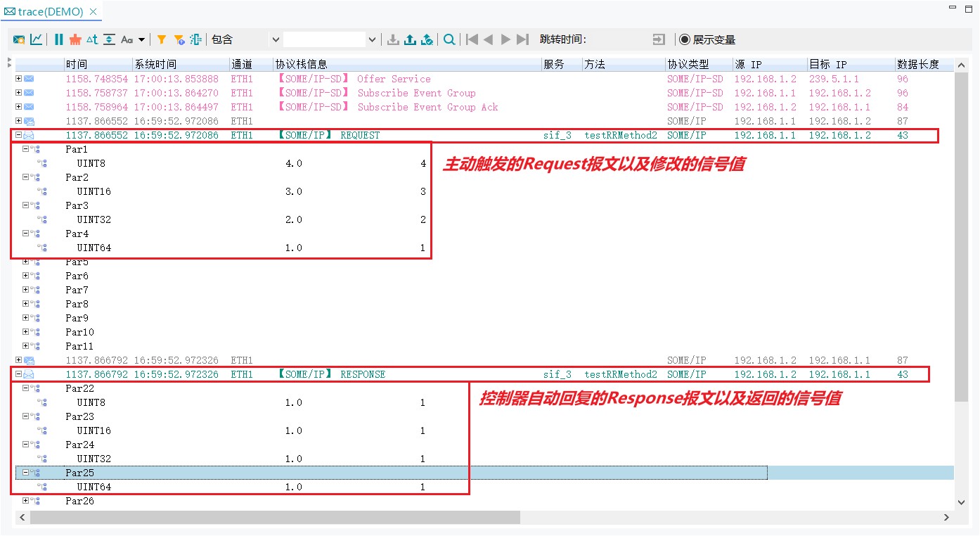Collapse the Par1 parameter node
This screenshot has width=980, height=536.
click(26, 149)
